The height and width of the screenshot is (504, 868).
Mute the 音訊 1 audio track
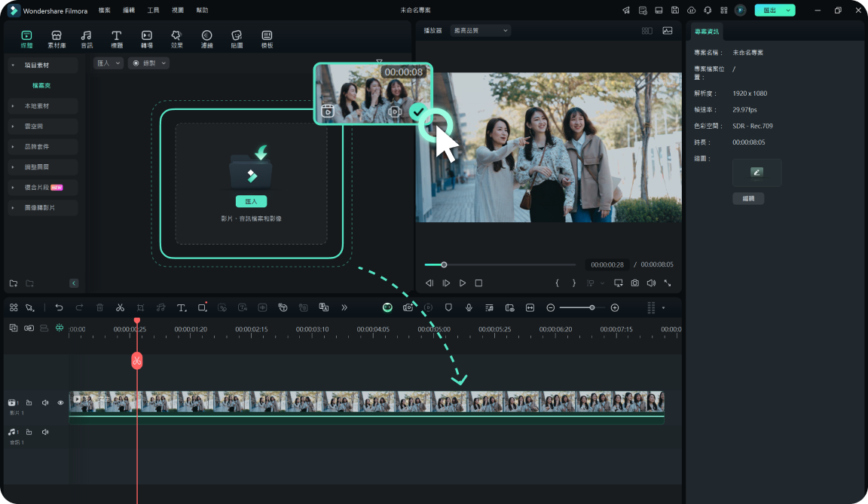[45, 432]
